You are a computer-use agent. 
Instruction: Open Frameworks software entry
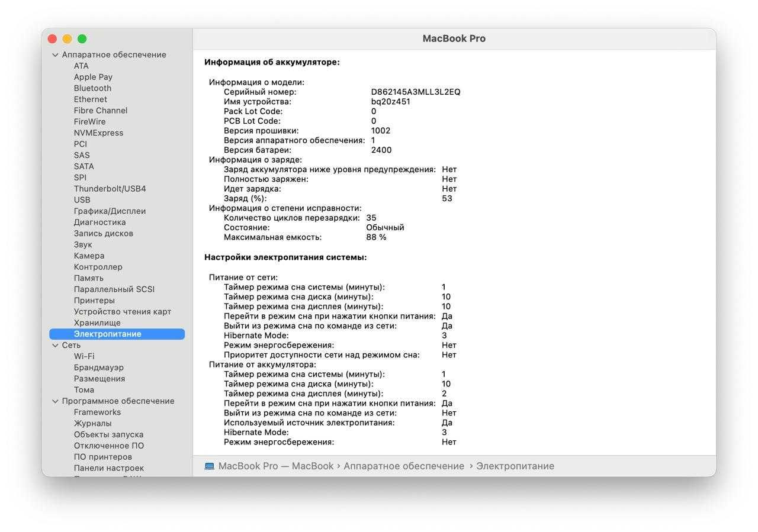[97, 412]
